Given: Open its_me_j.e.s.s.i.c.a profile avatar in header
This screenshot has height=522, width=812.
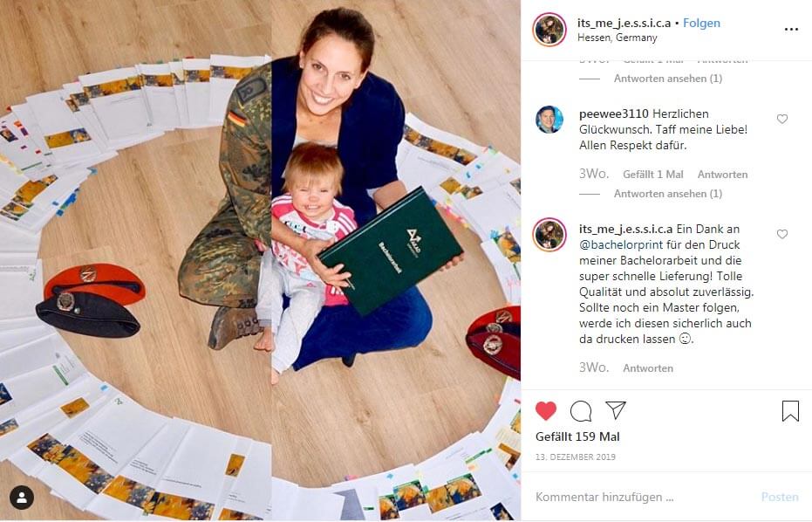Looking at the screenshot, I should click(549, 30).
